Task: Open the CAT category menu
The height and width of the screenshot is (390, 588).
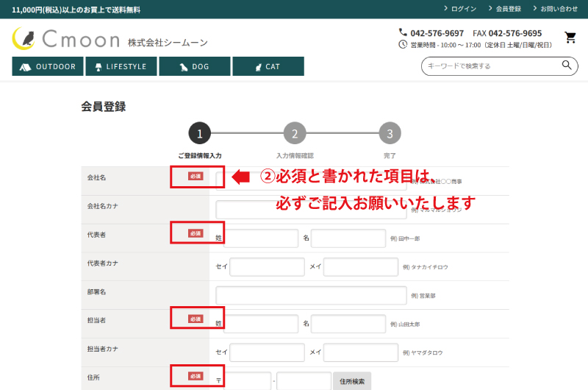Action: click(x=268, y=66)
